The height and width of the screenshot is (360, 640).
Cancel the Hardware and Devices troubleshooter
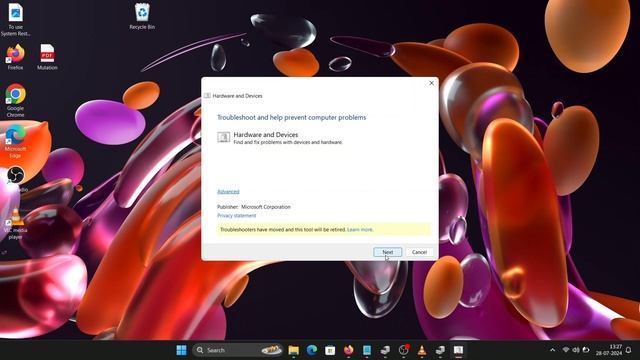tap(419, 252)
